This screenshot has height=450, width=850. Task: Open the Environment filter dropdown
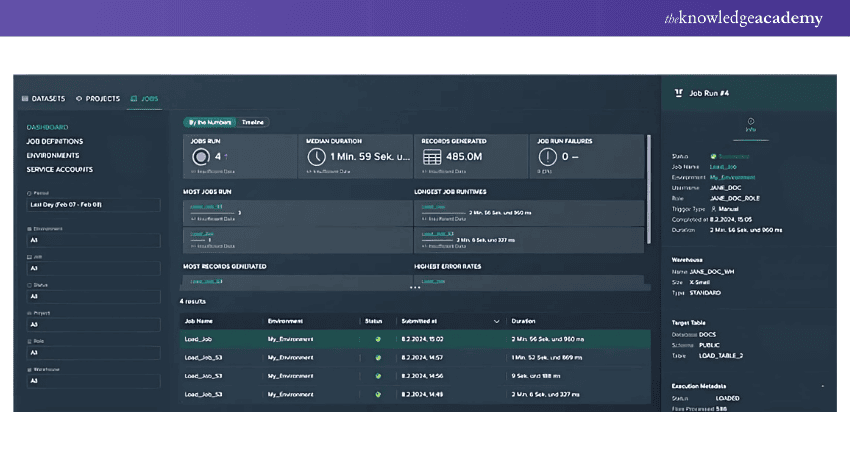click(93, 241)
